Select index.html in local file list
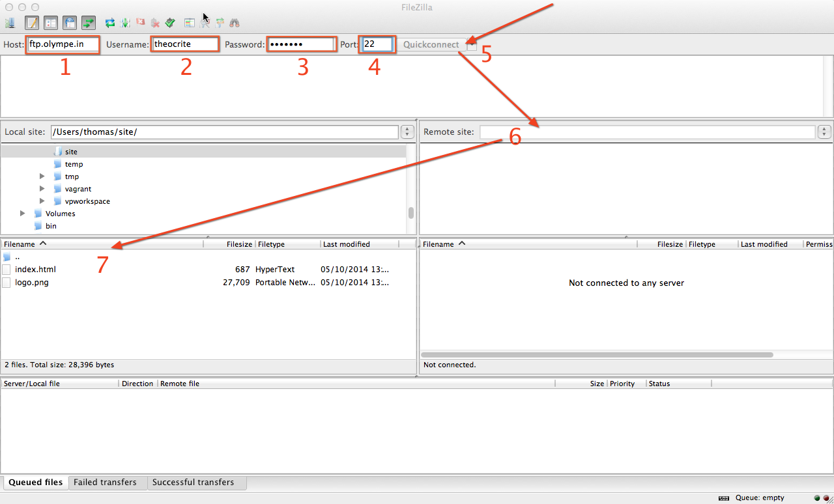The image size is (834, 504). tap(35, 269)
